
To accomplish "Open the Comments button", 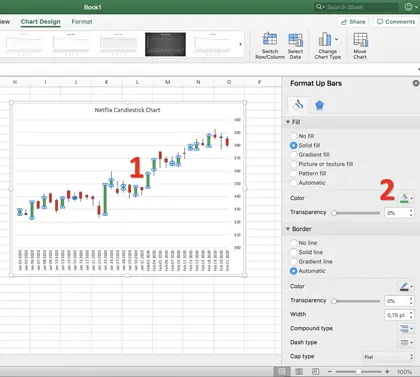I will point(396,22).
